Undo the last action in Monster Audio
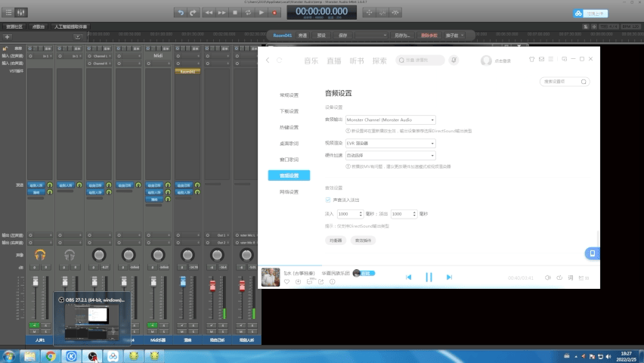This screenshot has height=363, width=644. (181, 13)
